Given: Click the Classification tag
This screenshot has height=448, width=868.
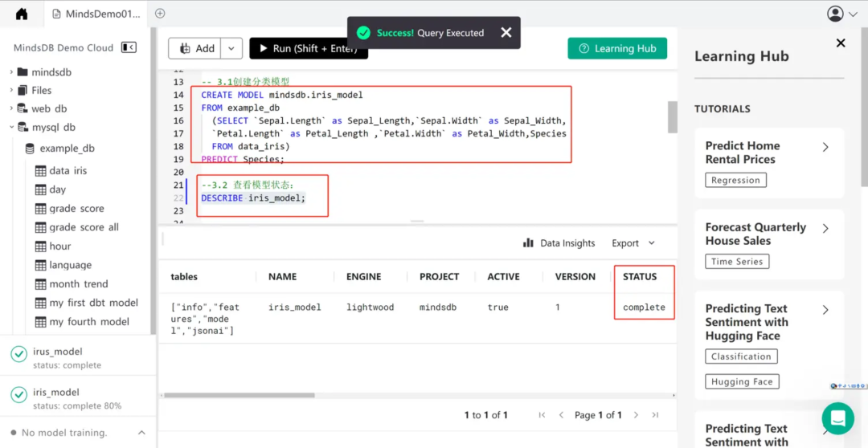Looking at the screenshot, I should click(x=741, y=356).
